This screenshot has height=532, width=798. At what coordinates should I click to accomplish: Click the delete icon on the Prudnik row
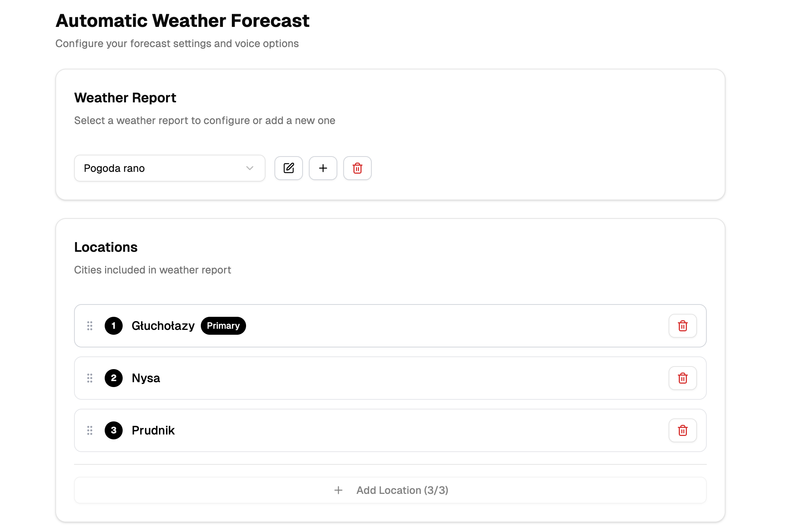tap(682, 430)
